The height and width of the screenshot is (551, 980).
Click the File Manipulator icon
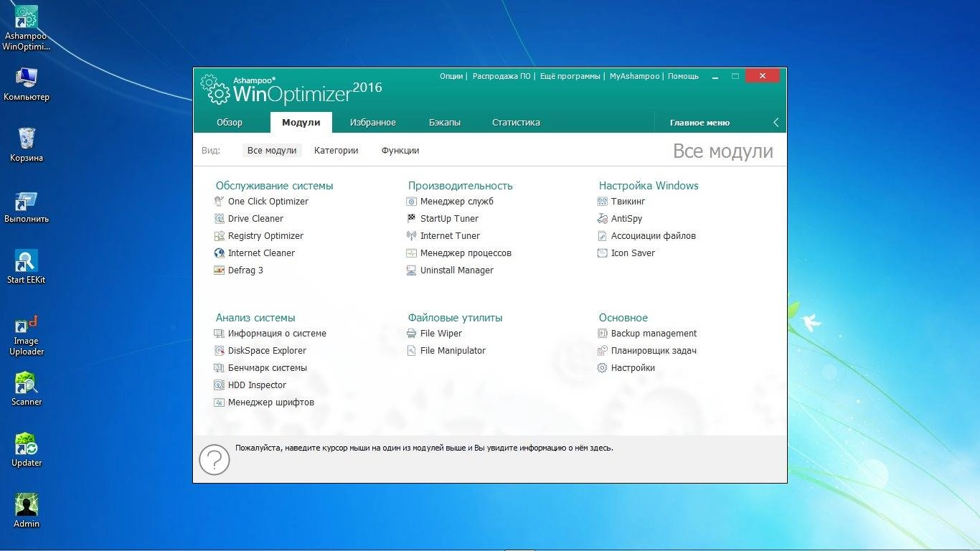(x=412, y=351)
